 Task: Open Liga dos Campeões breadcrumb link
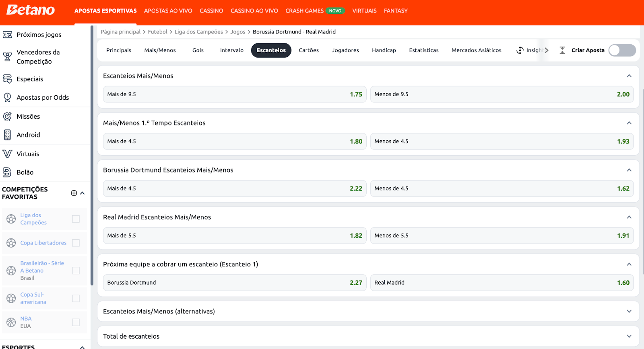tap(199, 32)
